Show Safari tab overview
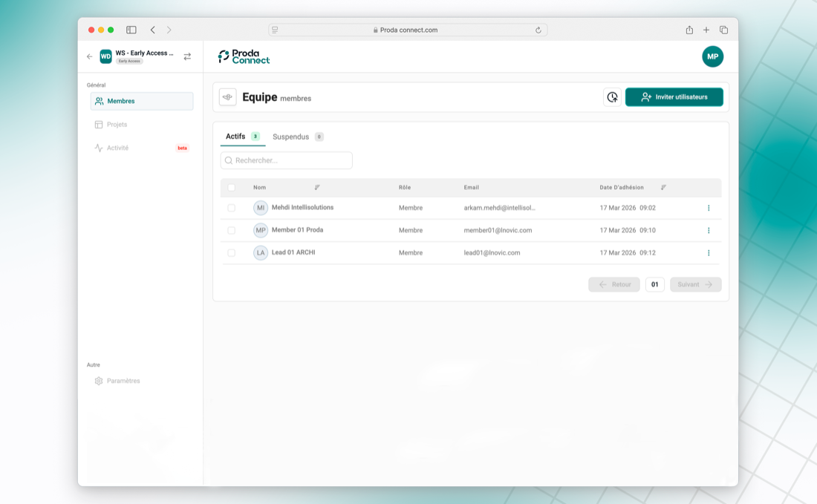817x504 pixels. click(723, 30)
